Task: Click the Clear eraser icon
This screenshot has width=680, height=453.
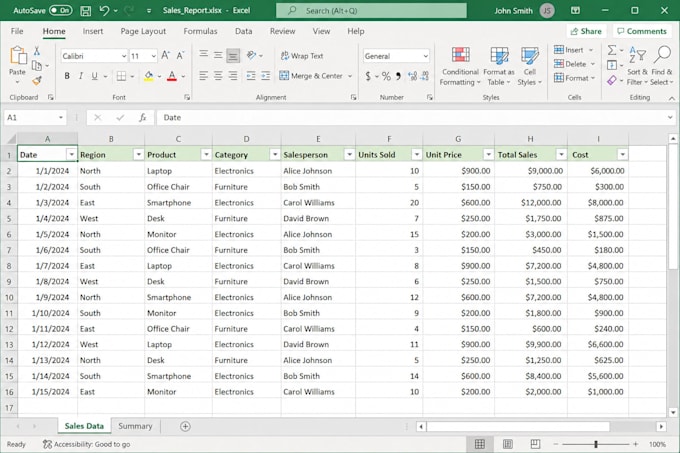Action: tap(612, 80)
